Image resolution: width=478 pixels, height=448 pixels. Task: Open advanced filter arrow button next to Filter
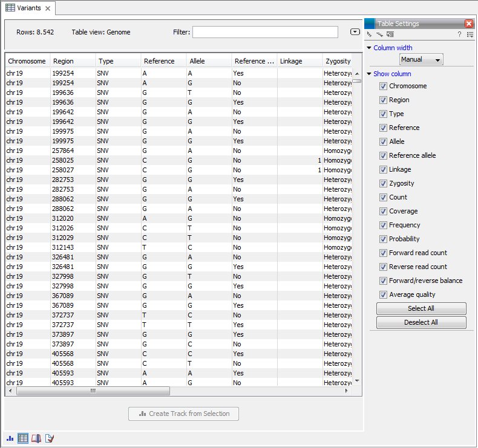point(355,32)
